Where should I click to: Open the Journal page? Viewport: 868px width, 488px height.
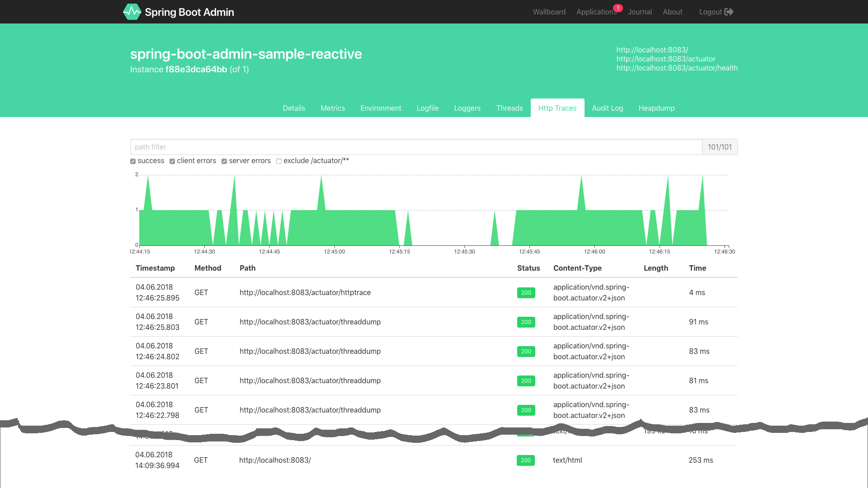pyautogui.click(x=640, y=11)
